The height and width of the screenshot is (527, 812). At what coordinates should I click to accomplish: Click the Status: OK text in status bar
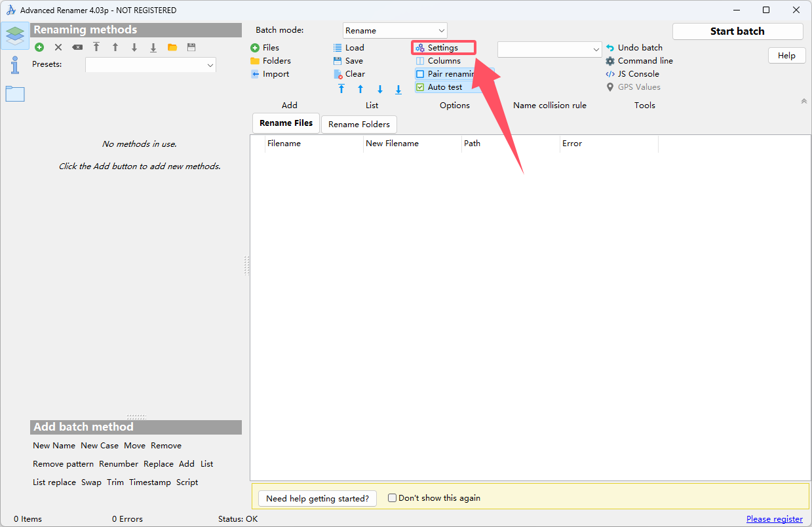tap(239, 519)
